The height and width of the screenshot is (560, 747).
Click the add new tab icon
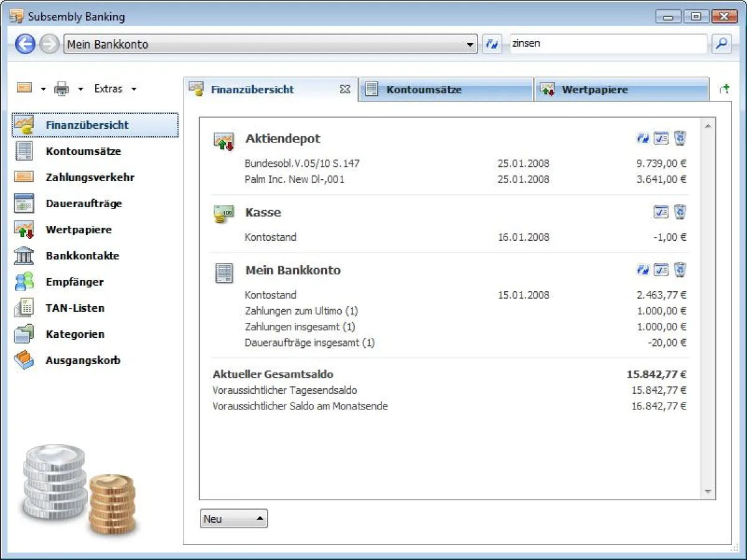pyautogui.click(x=724, y=90)
